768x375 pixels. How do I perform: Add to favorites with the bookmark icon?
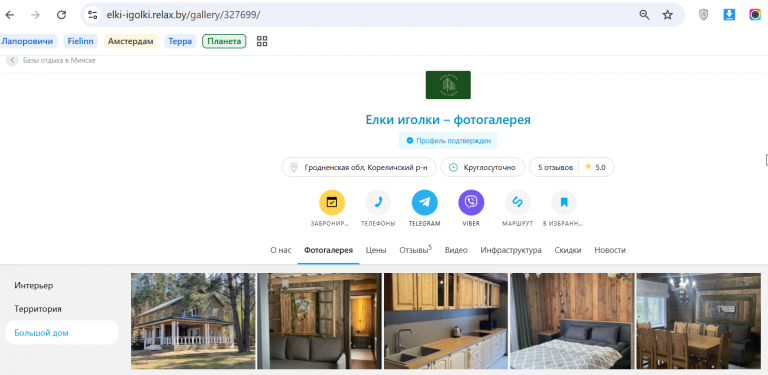[x=564, y=202]
